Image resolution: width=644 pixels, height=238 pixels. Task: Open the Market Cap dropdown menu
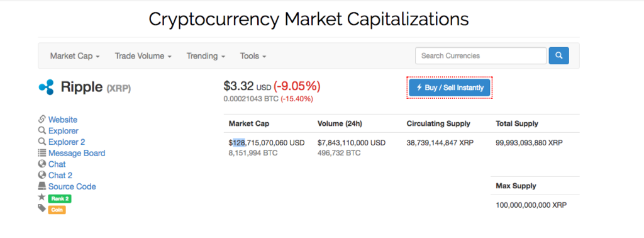coord(75,56)
